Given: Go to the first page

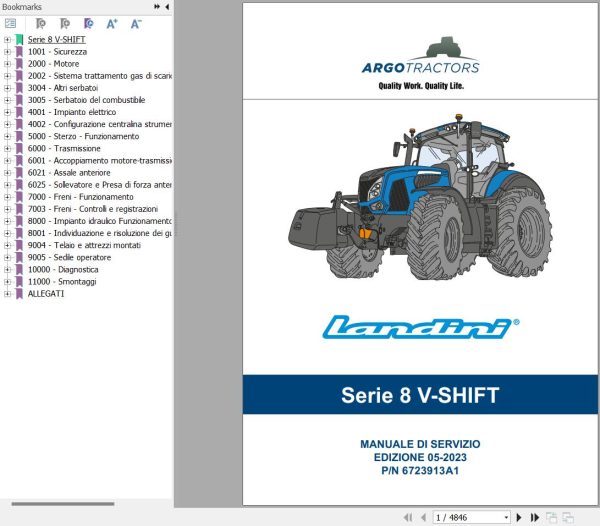Looking at the screenshot, I should click(408, 518).
